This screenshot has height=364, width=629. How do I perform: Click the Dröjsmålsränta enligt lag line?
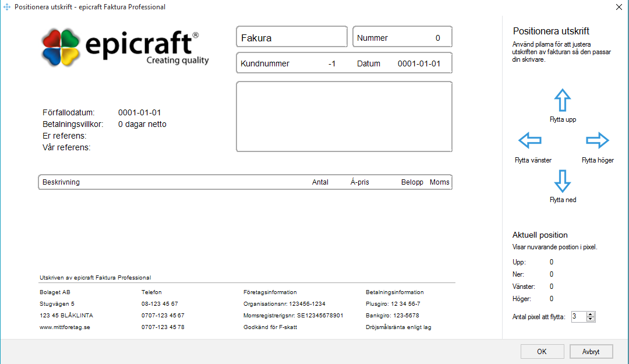398,327
